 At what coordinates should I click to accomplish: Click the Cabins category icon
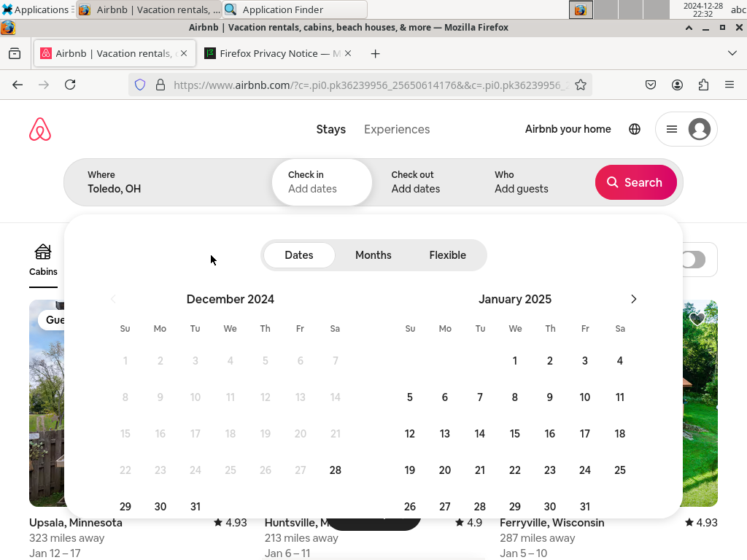pyautogui.click(x=43, y=253)
